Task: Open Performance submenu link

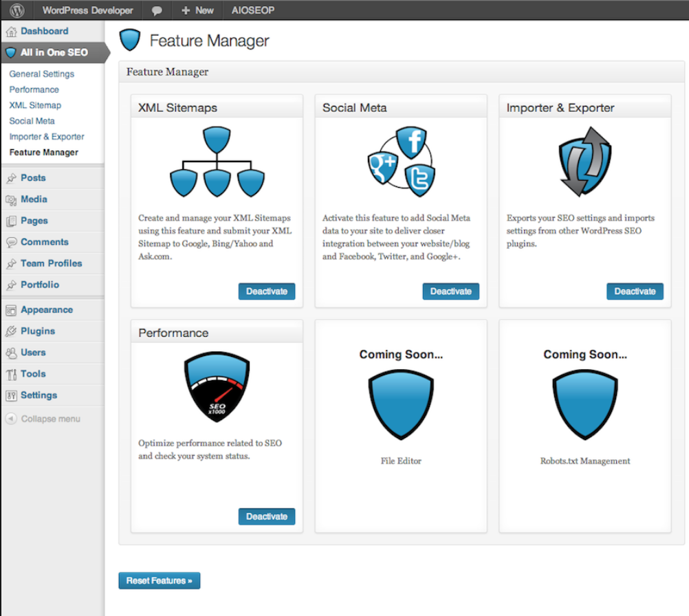Action: 34,90
